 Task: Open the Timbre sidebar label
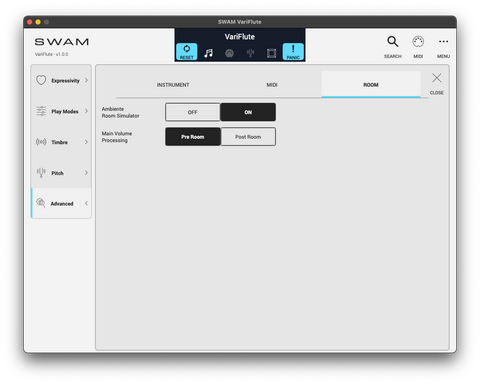pos(59,142)
